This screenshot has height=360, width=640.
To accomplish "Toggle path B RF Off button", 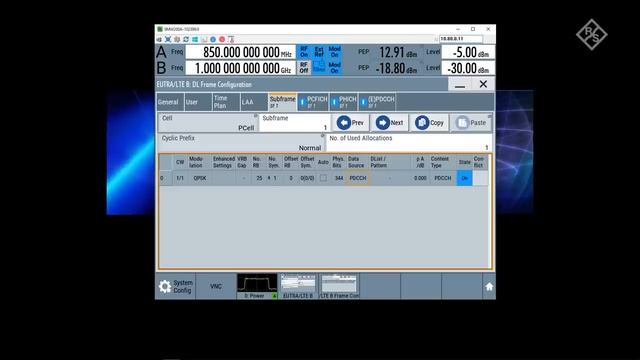I will pos(304,68).
